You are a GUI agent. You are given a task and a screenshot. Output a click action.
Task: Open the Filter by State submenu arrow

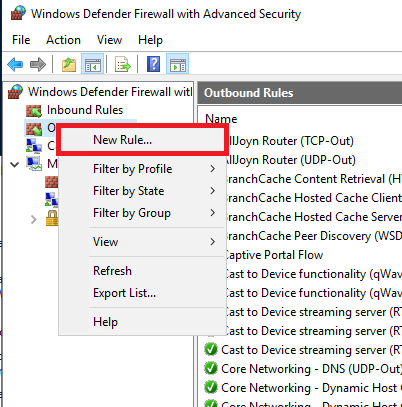[213, 191]
